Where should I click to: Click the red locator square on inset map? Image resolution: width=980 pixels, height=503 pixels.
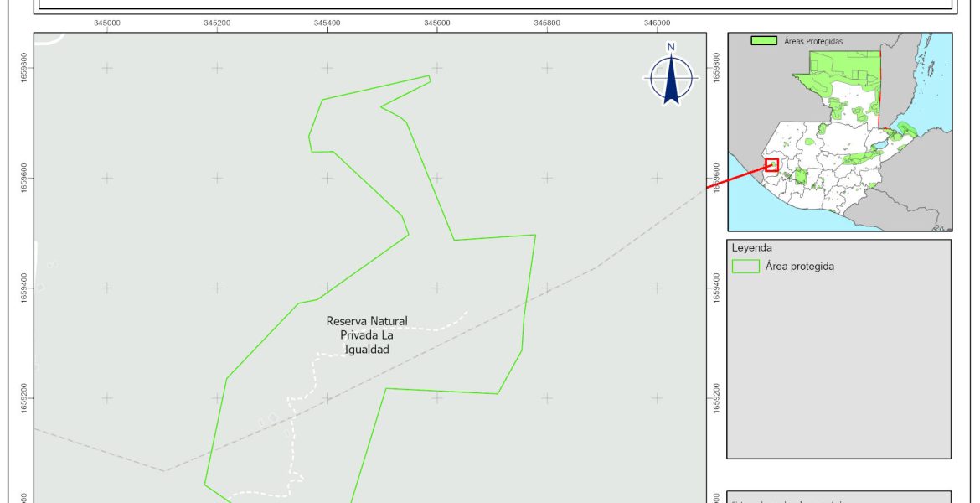pyautogui.click(x=771, y=165)
